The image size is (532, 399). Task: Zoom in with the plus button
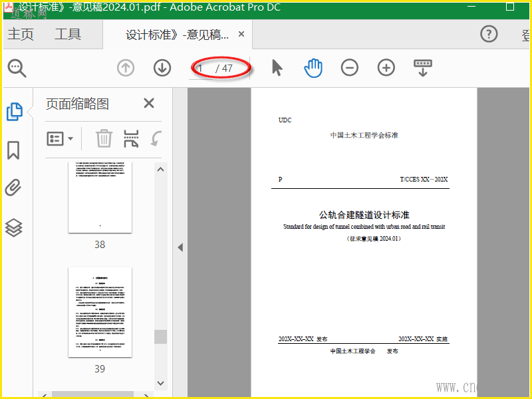click(386, 68)
